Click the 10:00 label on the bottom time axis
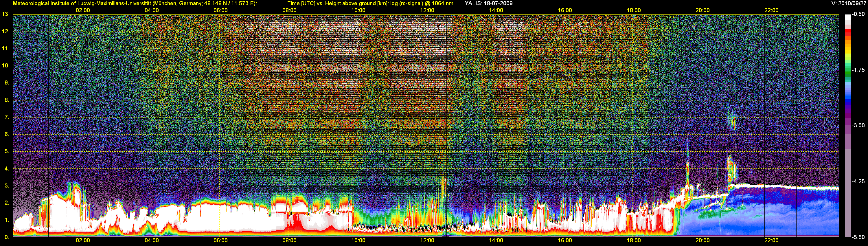 (358, 241)
